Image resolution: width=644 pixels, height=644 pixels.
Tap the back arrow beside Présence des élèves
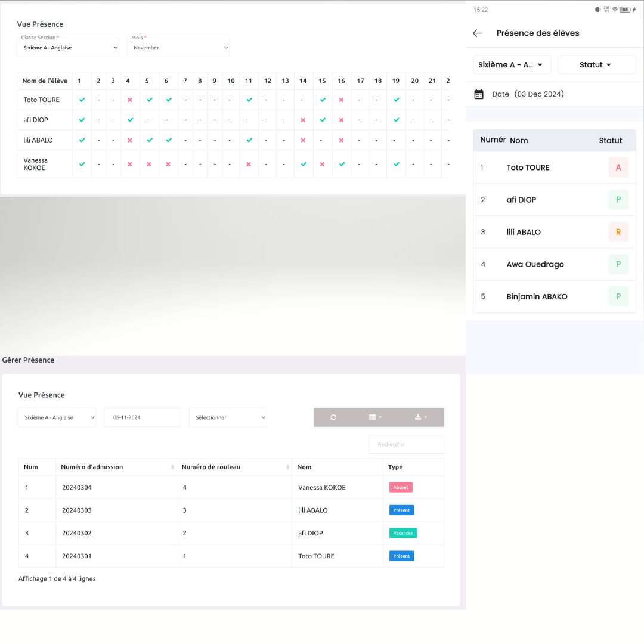click(477, 33)
